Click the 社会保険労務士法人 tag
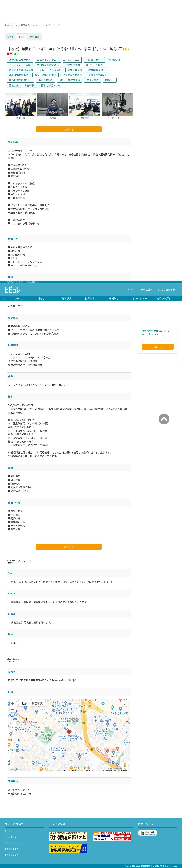Screen dimensions: 182x868 click(x=20, y=60)
